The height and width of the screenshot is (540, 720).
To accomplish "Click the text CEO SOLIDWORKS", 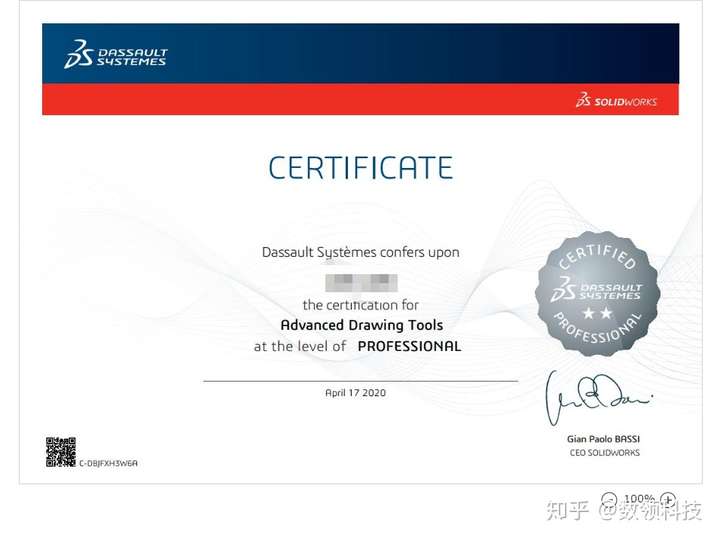I will click(605, 453).
